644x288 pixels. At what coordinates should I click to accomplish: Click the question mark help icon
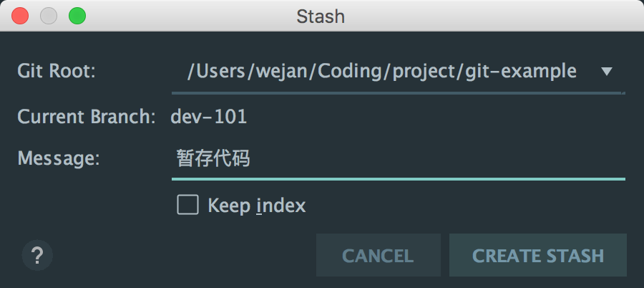[37, 254]
